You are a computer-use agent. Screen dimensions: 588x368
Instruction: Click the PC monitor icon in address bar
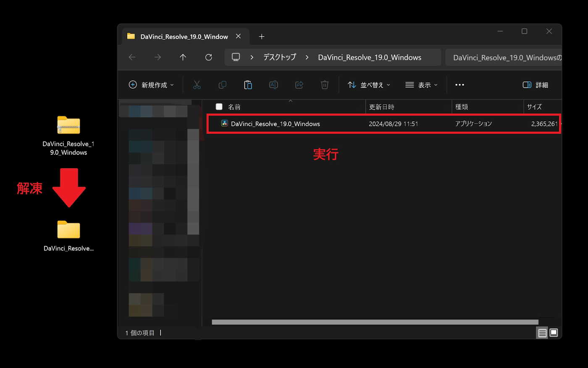coord(236,57)
